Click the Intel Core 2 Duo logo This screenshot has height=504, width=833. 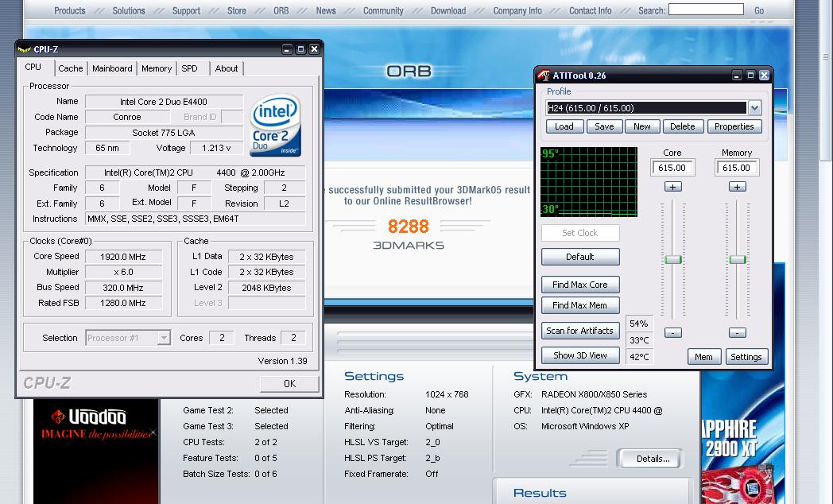pos(275,126)
